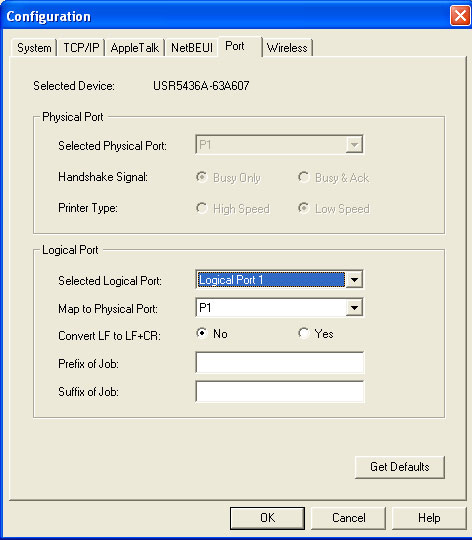Confirm settings with the OK button
This screenshot has height=540, width=472.
pyautogui.click(x=268, y=518)
